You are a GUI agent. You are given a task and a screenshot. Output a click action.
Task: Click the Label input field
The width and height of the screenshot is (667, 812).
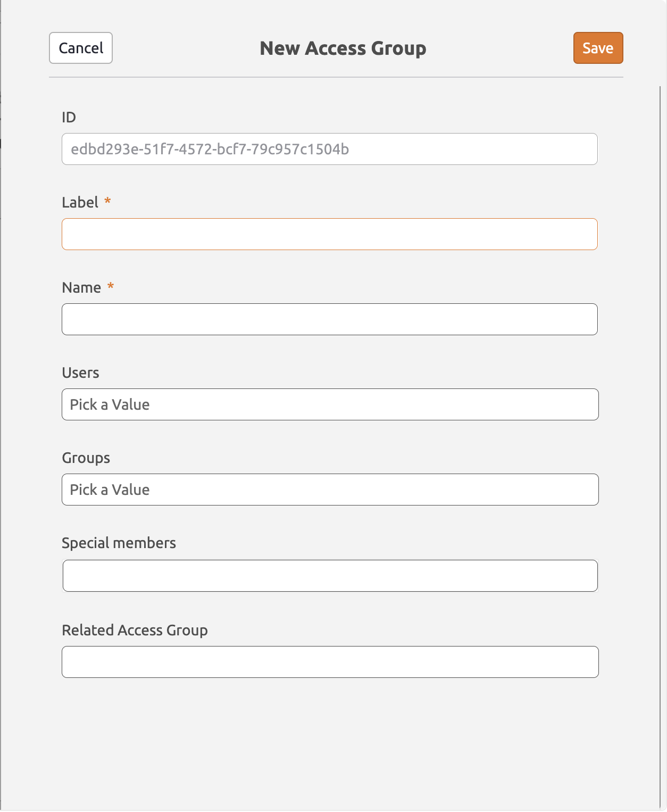pyautogui.click(x=330, y=234)
